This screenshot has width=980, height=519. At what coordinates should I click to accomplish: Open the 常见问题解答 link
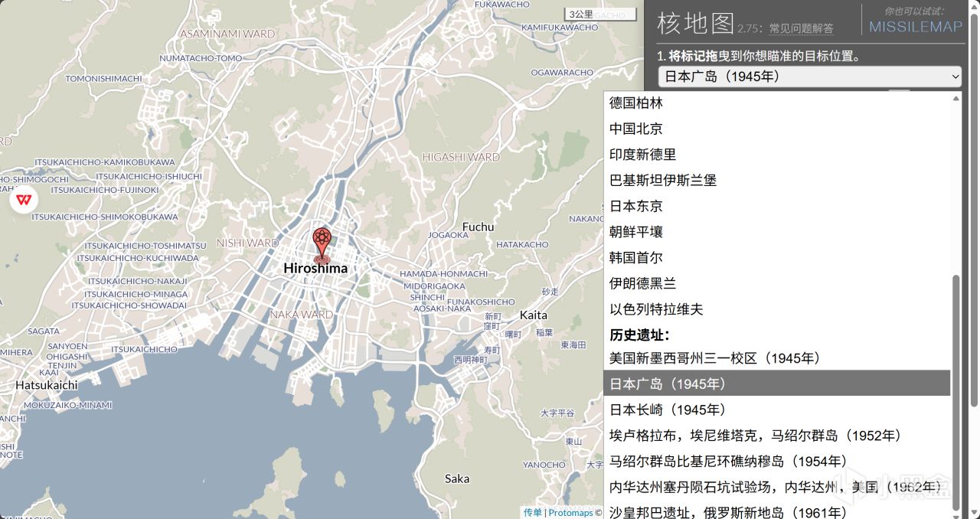[x=801, y=28]
